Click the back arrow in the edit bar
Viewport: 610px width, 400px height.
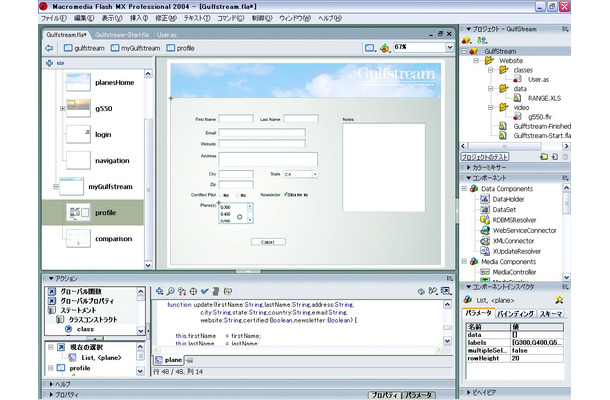click(49, 48)
